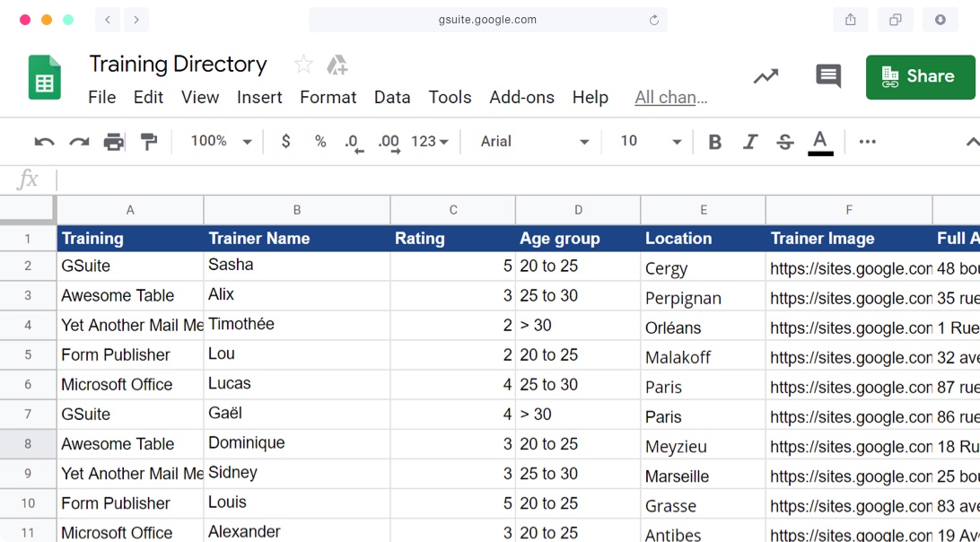Image resolution: width=980 pixels, height=542 pixels.
Task: Click the cell containing Timothée
Action: 297,325
